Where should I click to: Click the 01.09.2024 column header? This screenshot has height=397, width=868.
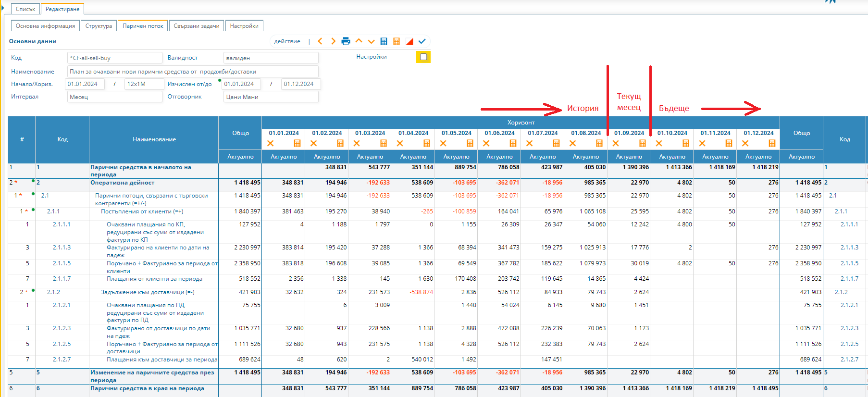(x=629, y=133)
